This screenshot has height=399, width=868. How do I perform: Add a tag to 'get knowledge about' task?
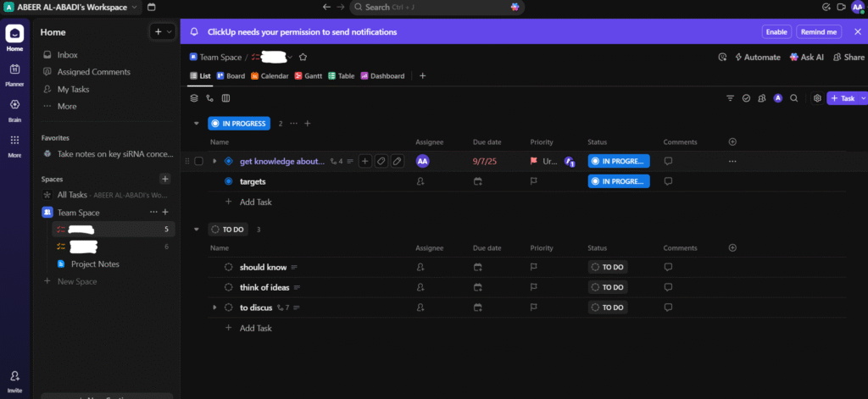381,161
